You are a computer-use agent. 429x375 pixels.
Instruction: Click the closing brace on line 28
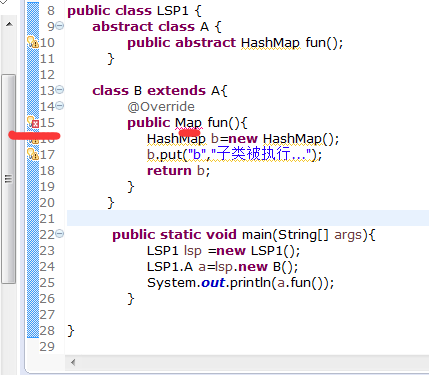coord(71,331)
